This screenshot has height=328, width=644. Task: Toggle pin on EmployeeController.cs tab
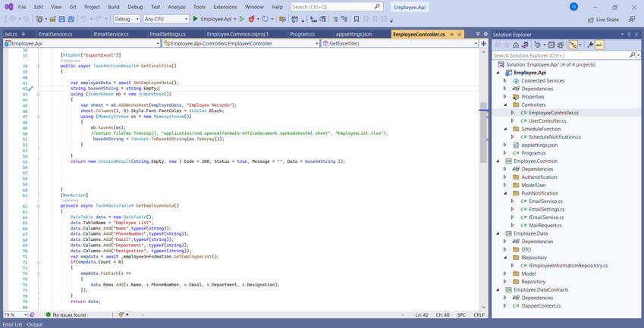tap(452, 34)
